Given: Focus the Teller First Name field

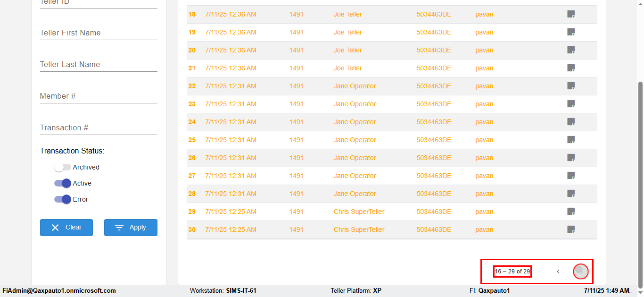Looking at the screenshot, I should [99, 33].
